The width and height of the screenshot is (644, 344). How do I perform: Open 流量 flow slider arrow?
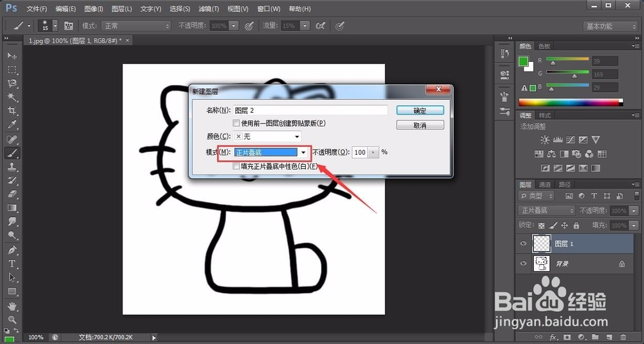tap(305, 26)
